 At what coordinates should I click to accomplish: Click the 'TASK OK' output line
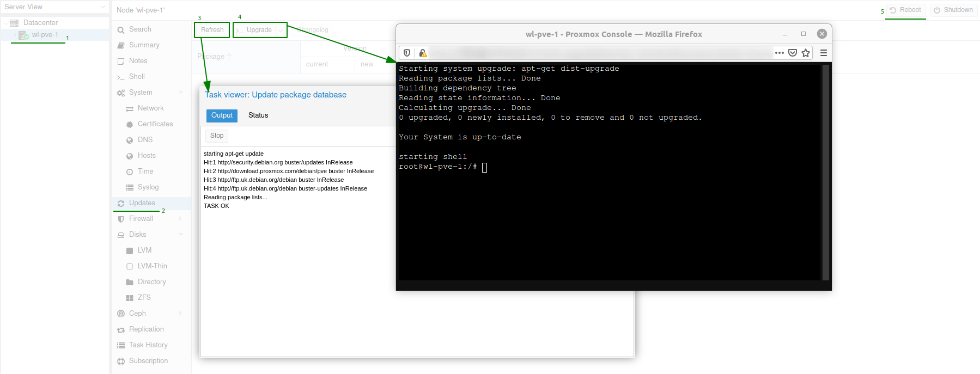(216, 206)
